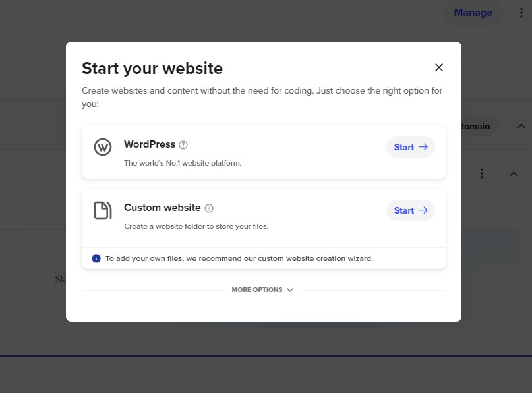This screenshot has height=393, width=532.
Task: Click the arrow in Custom website Start button
Action: coord(423,210)
